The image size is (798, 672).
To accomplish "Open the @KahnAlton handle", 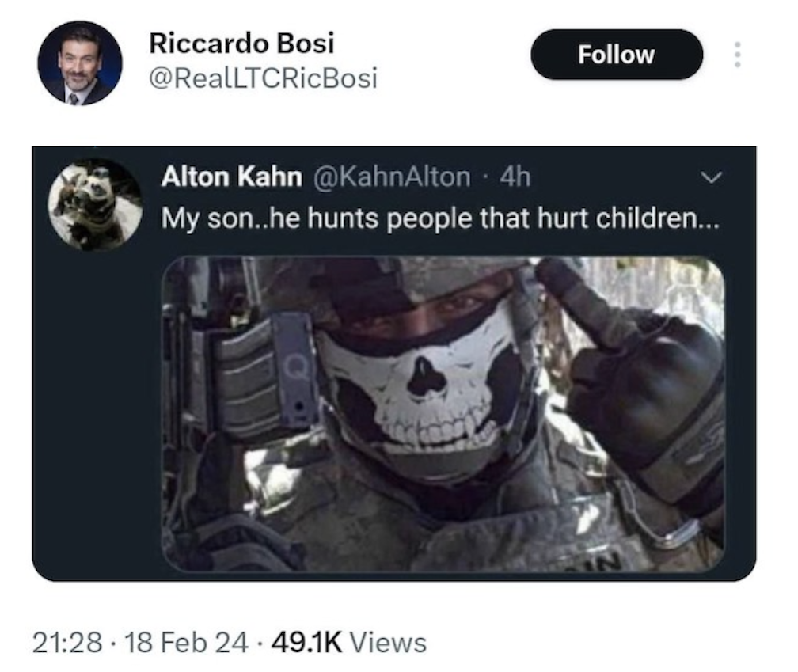I will [x=392, y=177].
